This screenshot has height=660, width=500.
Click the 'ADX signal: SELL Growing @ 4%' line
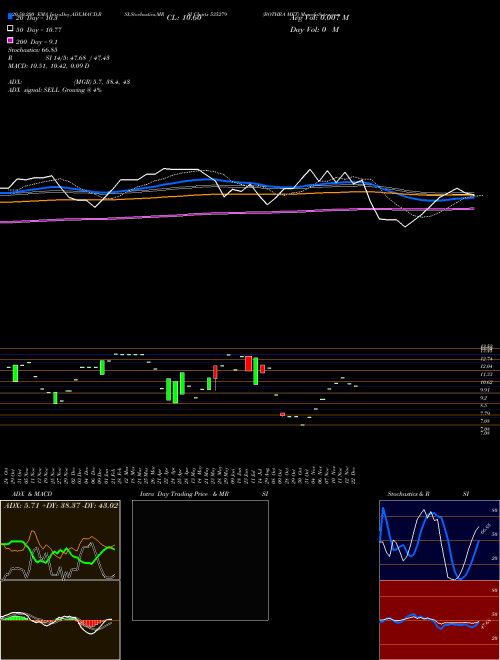pos(55,90)
